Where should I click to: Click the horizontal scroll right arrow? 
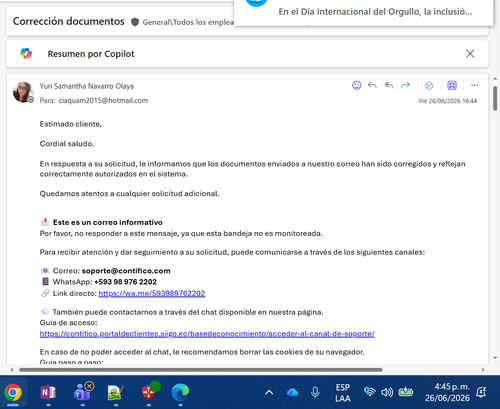[x=483, y=370]
